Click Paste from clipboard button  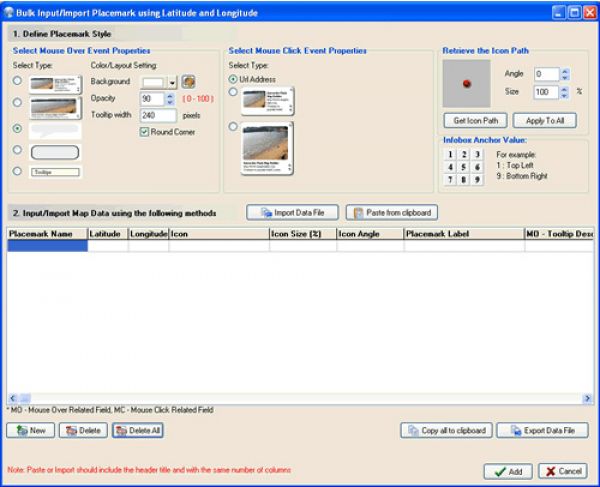392,212
